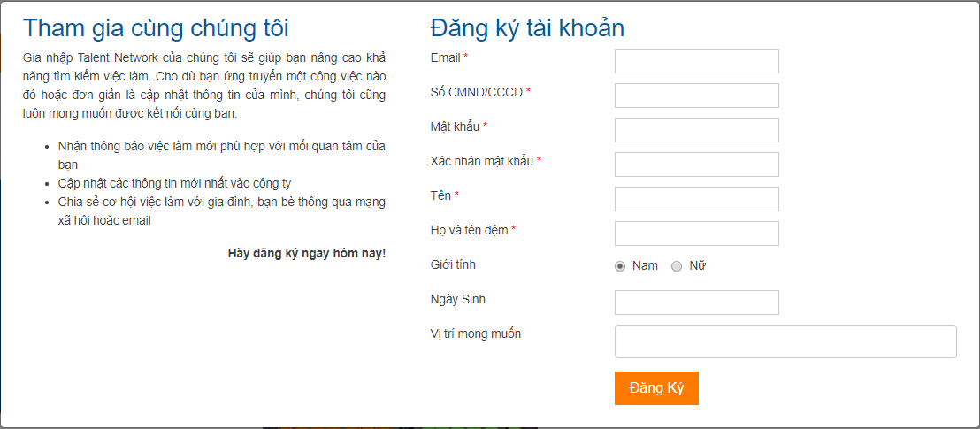The image size is (980, 429).
Task: Click the Xác nhận mật khẩu label text
Action: [482, 161]
